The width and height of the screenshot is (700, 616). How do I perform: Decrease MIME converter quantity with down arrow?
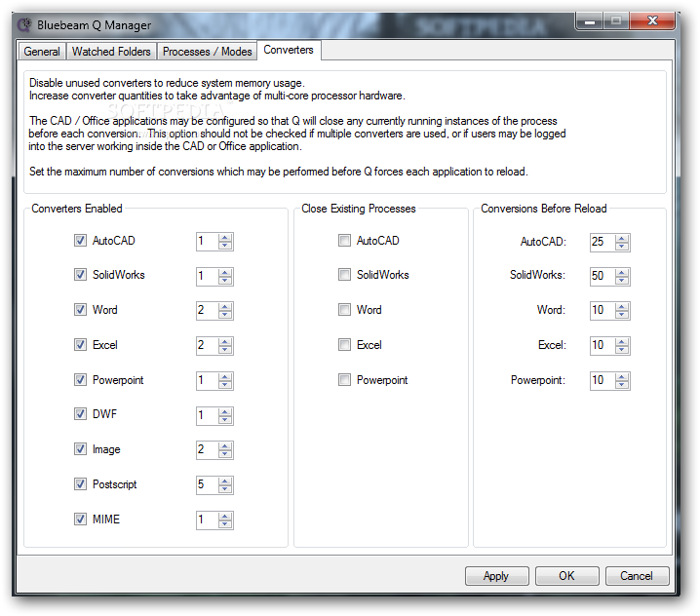(x=225, y=524)
